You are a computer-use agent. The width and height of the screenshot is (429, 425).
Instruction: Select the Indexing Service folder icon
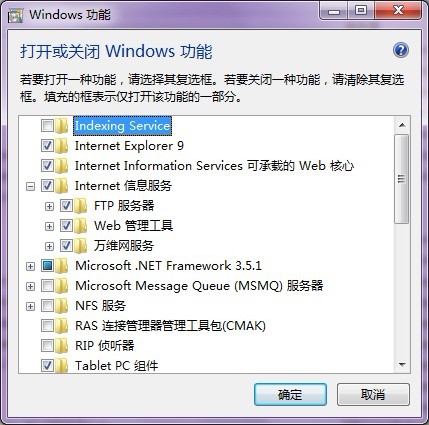tap(62, 126)
